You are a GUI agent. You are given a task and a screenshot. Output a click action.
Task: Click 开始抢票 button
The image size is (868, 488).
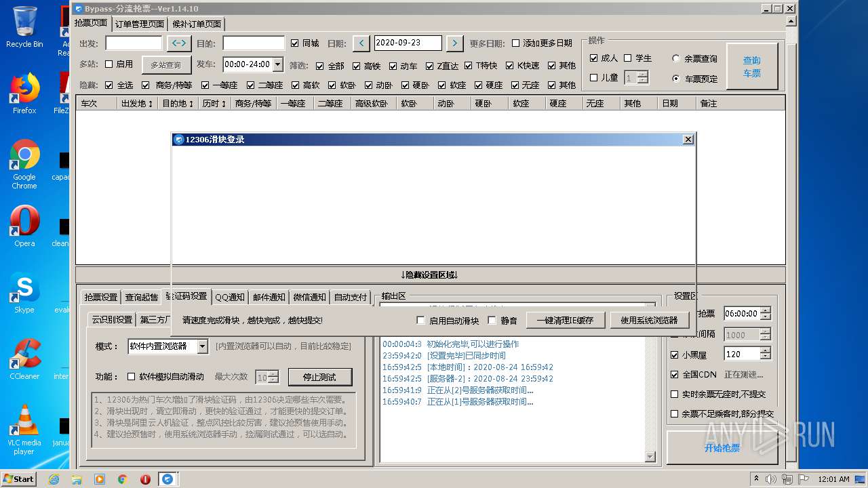(x=722, y=448)
